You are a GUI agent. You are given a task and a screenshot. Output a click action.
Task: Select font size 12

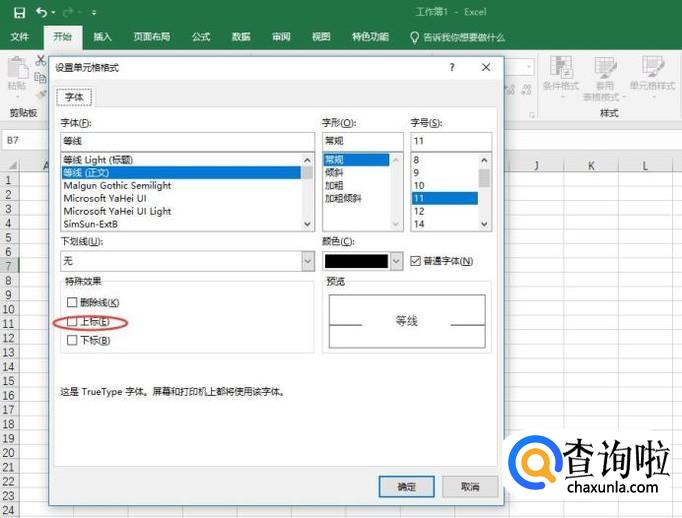point(445,211)
